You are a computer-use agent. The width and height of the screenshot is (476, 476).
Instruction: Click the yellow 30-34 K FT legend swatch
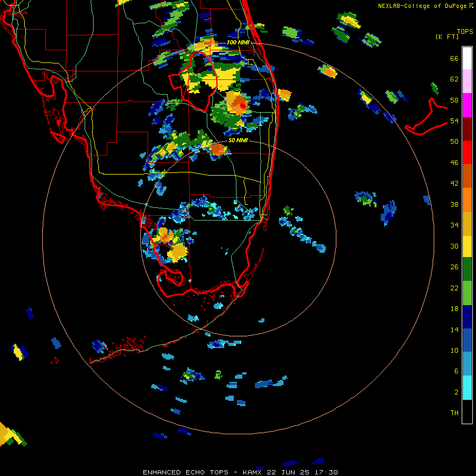(467, 246)
